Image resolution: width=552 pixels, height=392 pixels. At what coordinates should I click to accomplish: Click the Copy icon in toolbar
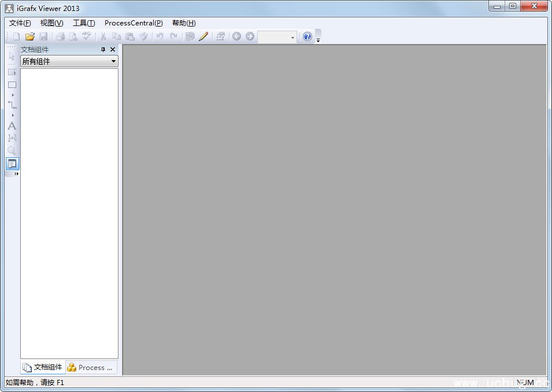pyautogui.click(x=116, y=36)
